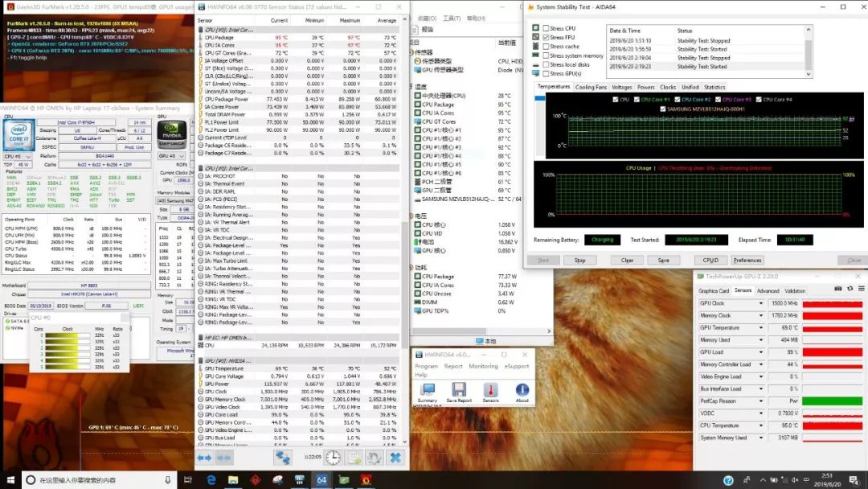The width and height of the screenshot is (868, 489).
Task: Click CPUID button in AIDA64
Action: pyautogui.click(x=710, y=261)
